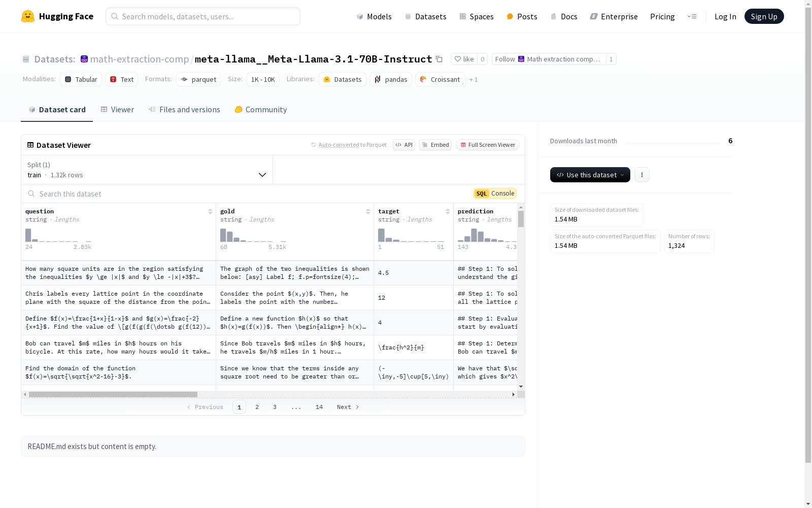Go to Spaces

tap(477, 16)
